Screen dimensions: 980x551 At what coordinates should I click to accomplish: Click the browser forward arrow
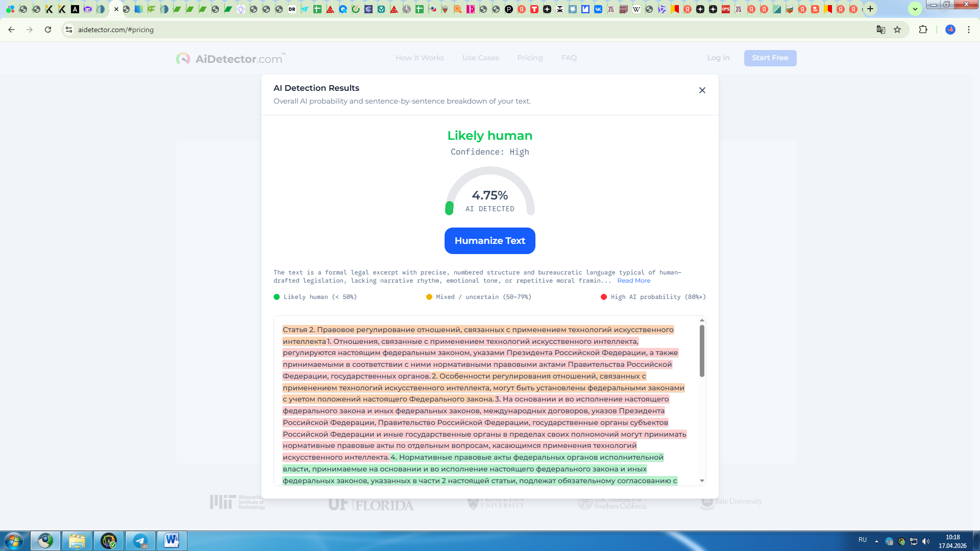(30, 30)
